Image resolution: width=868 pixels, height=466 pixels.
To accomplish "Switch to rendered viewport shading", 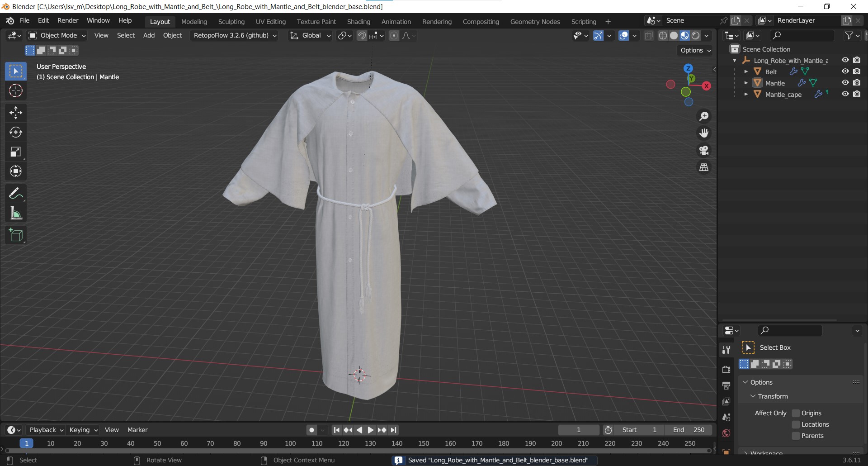I will (695, 36).
